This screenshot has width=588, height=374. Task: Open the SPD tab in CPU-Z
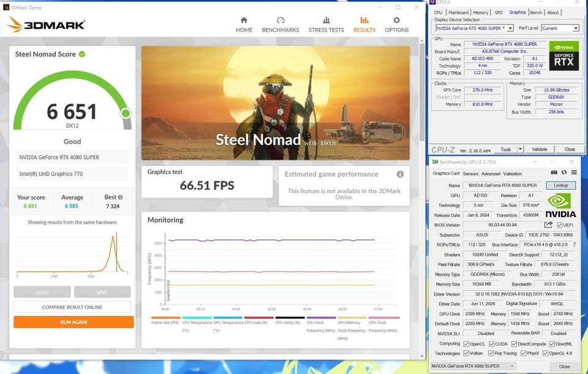click(x=499, y=12)
